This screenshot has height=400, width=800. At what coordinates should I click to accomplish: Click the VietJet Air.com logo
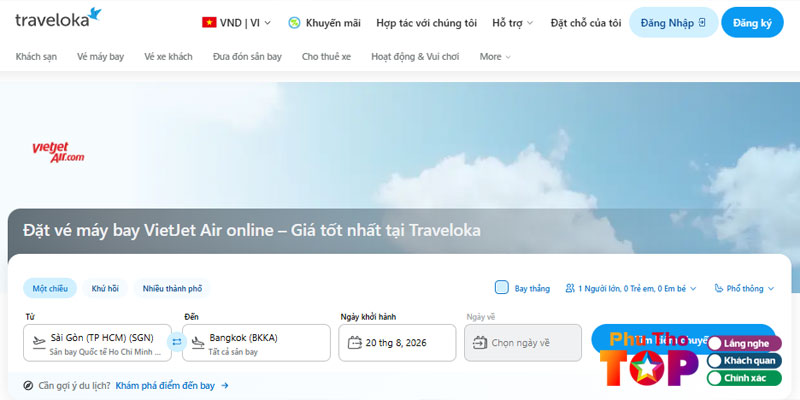click(x=58, y=153)
